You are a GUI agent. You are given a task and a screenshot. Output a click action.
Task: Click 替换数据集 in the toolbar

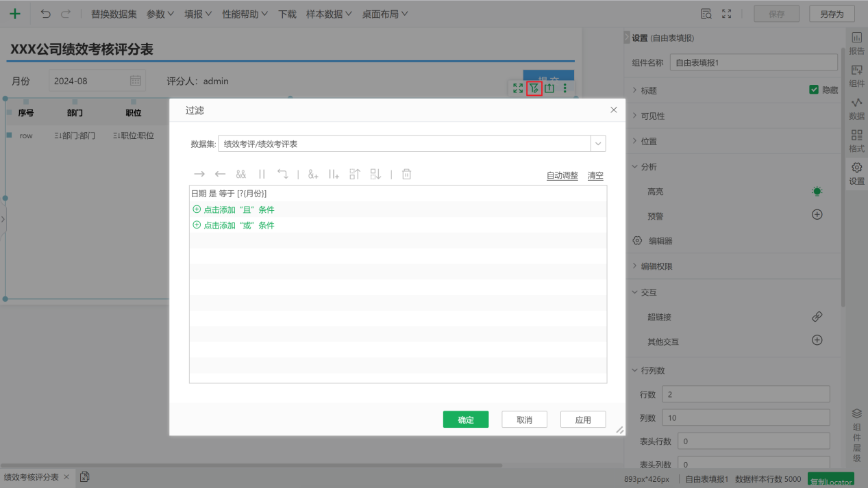[114, 14]
